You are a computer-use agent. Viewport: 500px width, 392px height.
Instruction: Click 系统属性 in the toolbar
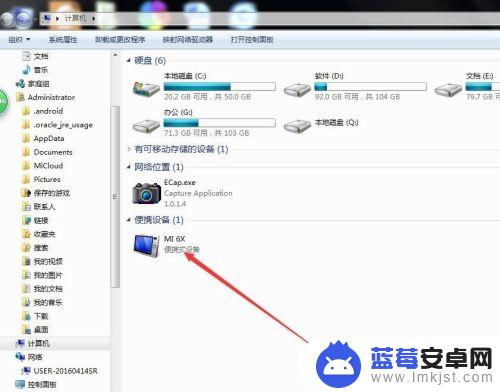pos(63,40)
